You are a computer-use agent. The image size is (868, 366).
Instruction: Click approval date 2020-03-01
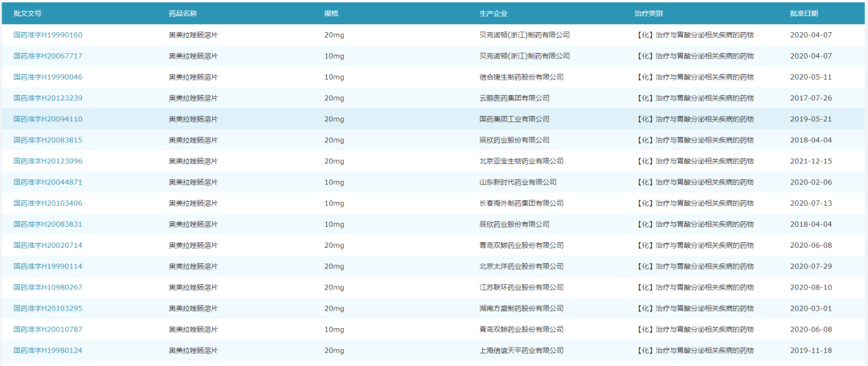pyautogui.click(x=811, y=308)
